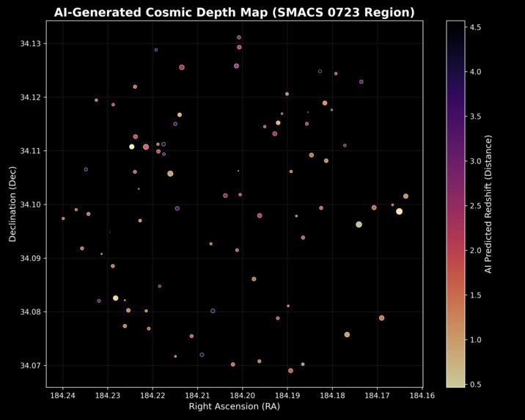Click colorbar tick label 4.5
525x420 pixels.
tap(475, 27)
